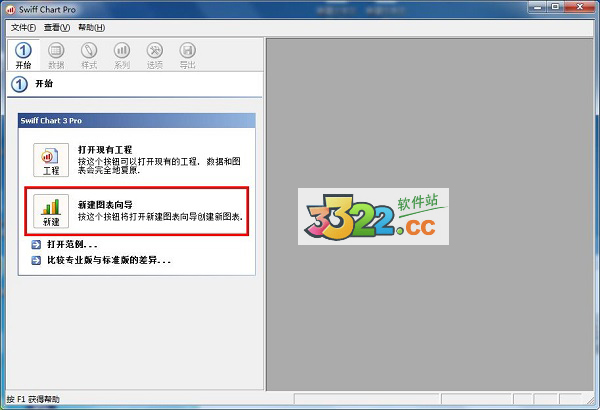This screenshot has width=600, height=410.
Task: Click the Swiff Chart Pro title bar icon
Action: [x=11, y=10]
